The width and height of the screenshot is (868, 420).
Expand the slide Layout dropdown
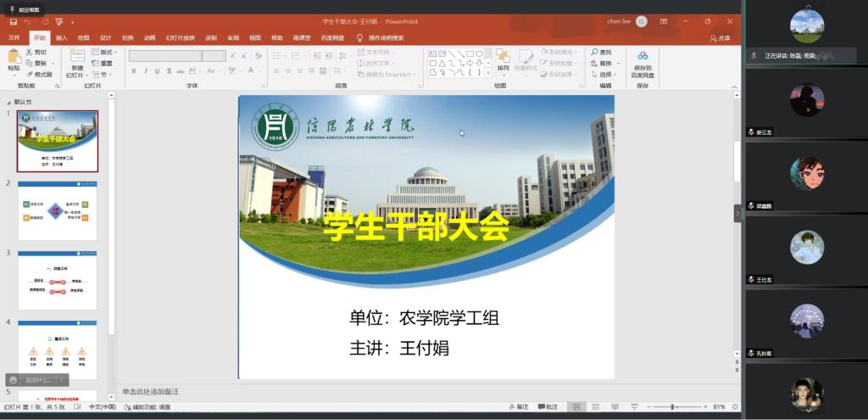coord(105,53)
